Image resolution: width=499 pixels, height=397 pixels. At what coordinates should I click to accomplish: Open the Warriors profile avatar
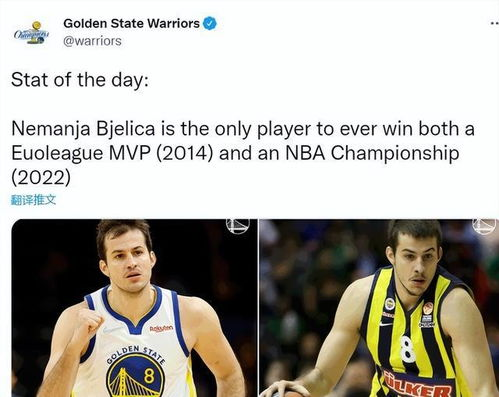[x=32, y=33]
